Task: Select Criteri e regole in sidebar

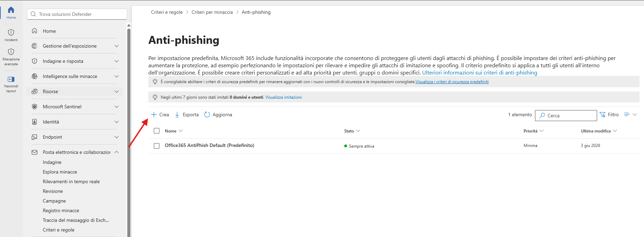Action: [x=59, y=230]
